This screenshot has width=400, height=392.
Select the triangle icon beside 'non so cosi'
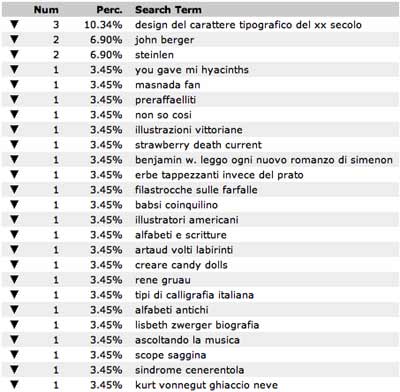(14, 114)
